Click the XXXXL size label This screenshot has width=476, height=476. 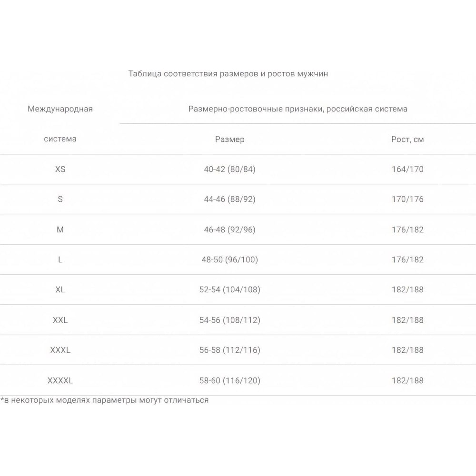[x=60, y=380]
